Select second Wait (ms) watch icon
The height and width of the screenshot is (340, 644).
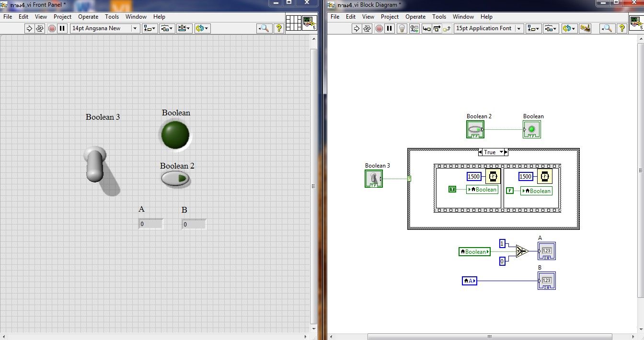(545, 176)
